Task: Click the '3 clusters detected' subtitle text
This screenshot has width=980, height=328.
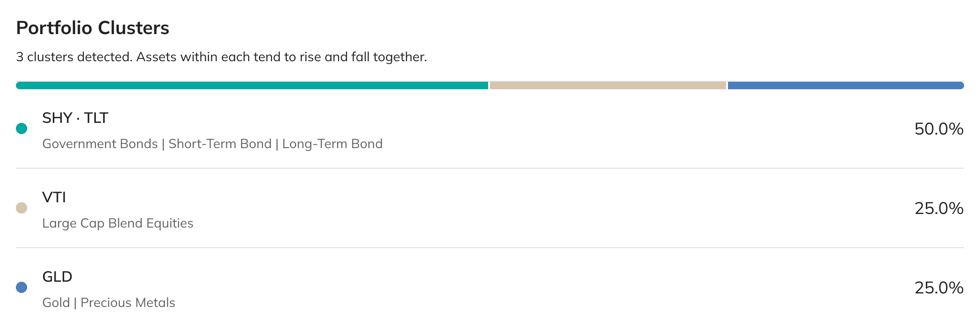Action: coord(222,57)
